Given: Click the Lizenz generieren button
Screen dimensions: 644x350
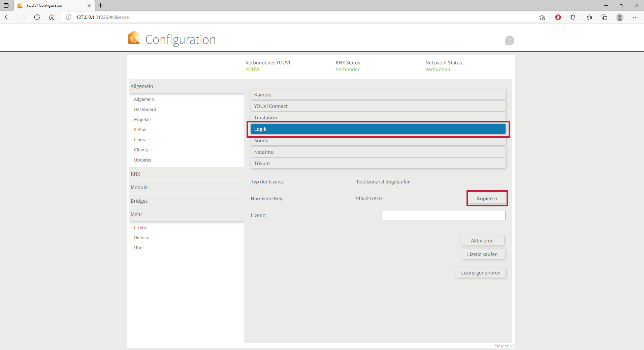Looking at the screenshot, I should point(481,273).
